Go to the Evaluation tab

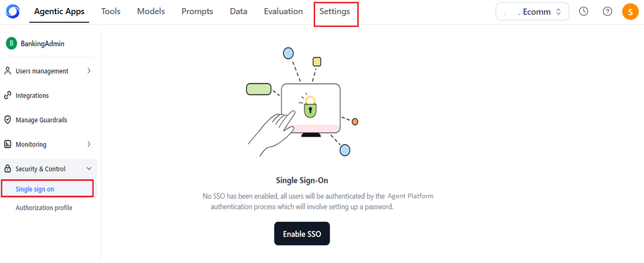coord(283,11)
